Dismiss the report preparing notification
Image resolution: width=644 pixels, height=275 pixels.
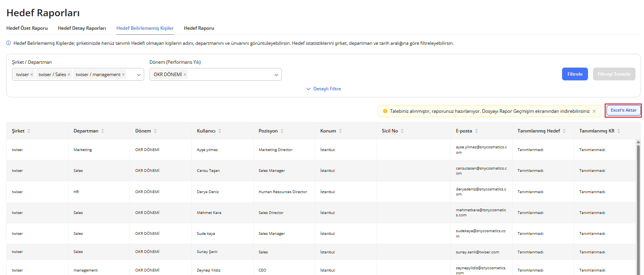pyautogui.click(x=594, y=111)
